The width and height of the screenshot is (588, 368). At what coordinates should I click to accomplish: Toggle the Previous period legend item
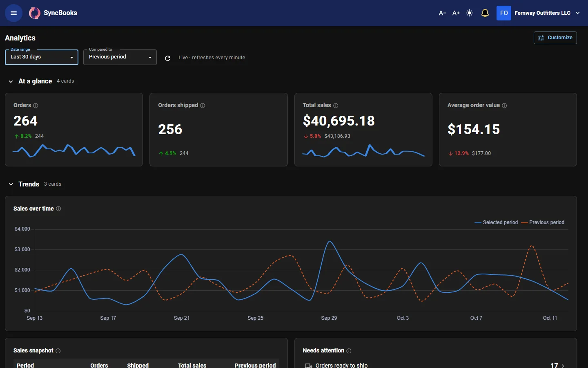pos(543,222)
